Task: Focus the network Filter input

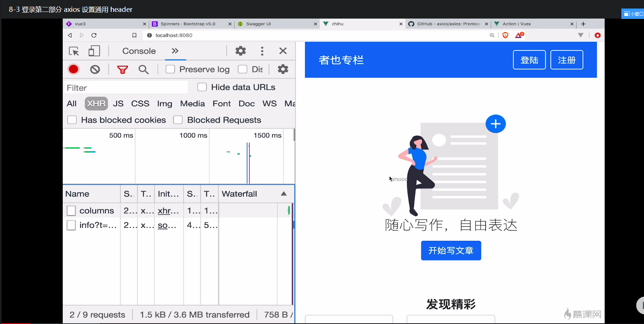Action: pos(126,88)
